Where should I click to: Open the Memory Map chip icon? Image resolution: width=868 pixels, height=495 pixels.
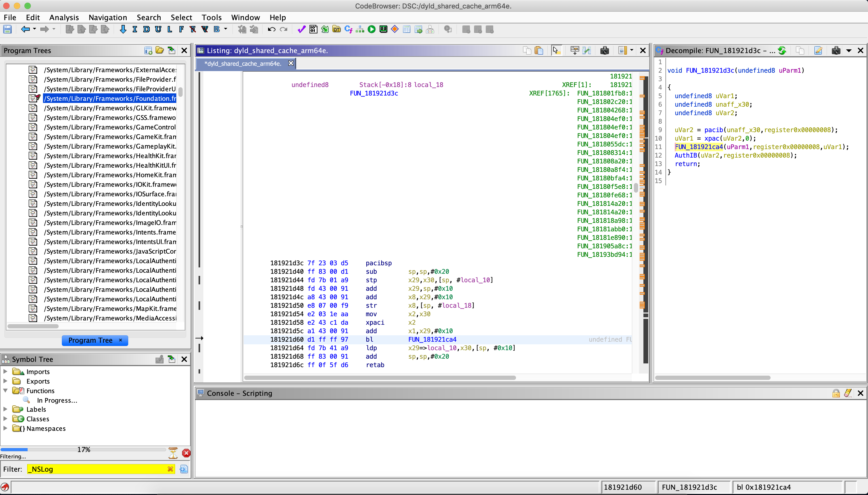pos(383,29)
